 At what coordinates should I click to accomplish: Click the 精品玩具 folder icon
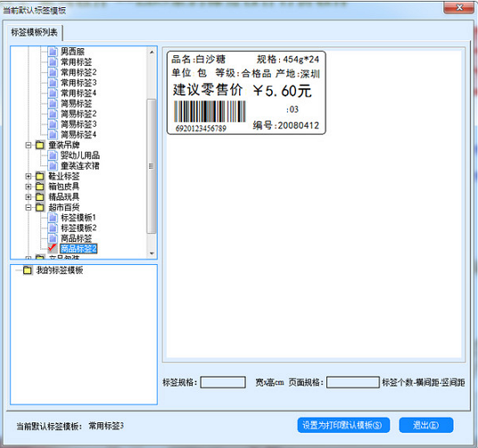(x=40, y=196)
